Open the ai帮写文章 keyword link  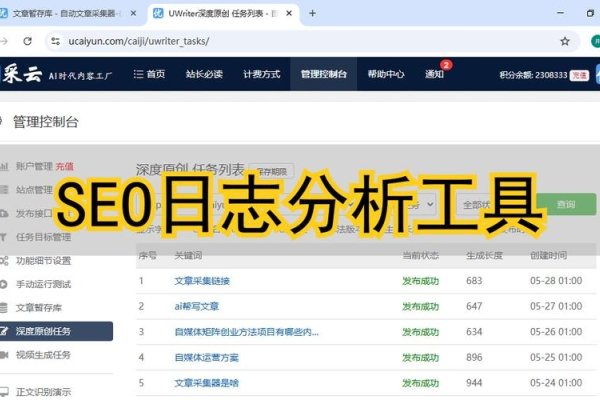tap(197, 306)
